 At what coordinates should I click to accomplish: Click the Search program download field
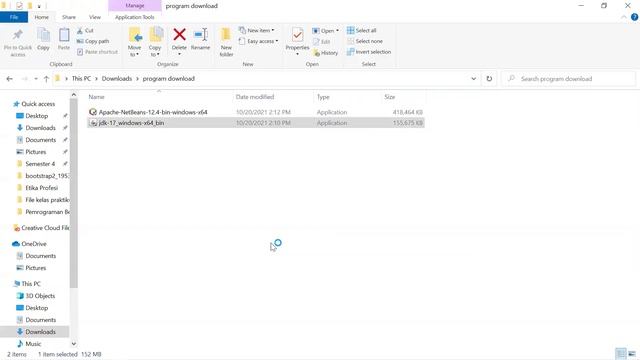tap(568, 79)
